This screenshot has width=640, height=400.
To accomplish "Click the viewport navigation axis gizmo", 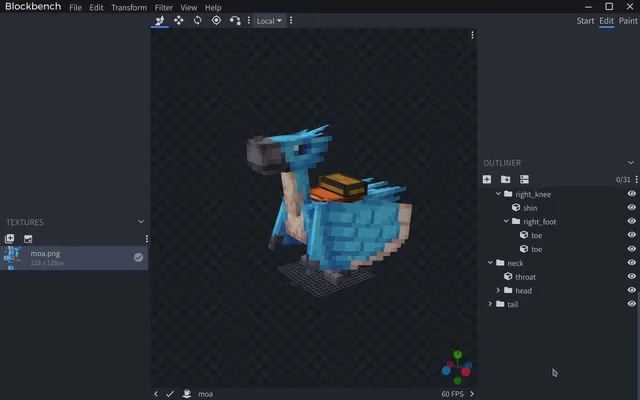I will point(457,367).
